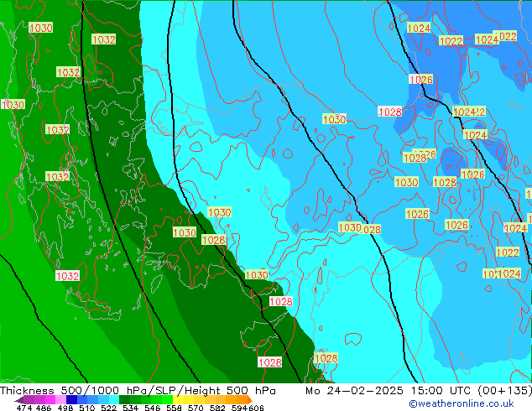Click the legend value '486'
532x411 pixels.
44,408
